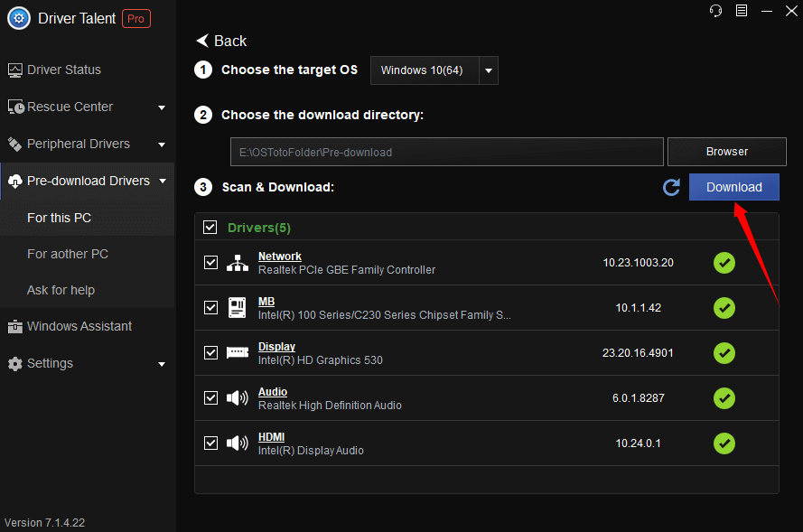Click green check status for Audio driver
The image size is (803, 532).
point(724,397)
